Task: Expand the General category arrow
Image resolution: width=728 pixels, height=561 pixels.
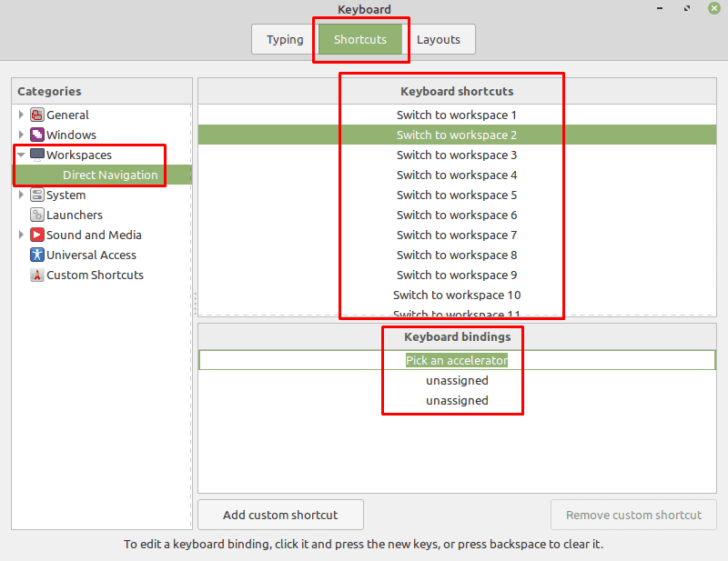Action: tap(21, 115)
